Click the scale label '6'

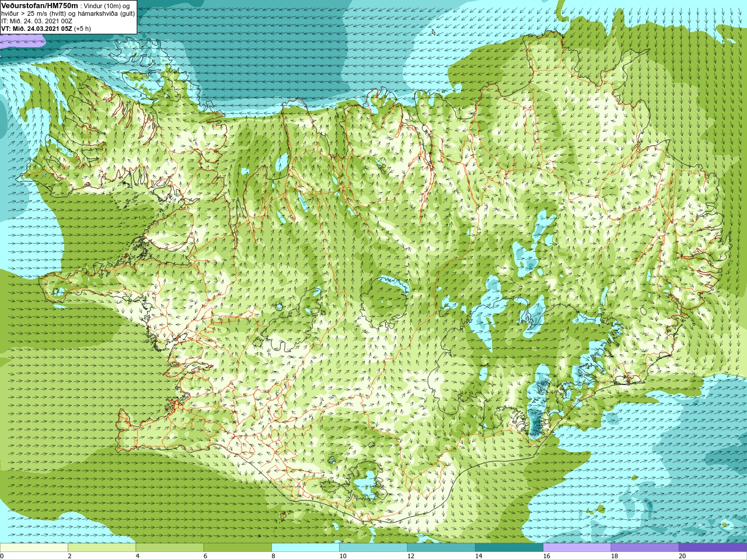[x=205, y=556]
